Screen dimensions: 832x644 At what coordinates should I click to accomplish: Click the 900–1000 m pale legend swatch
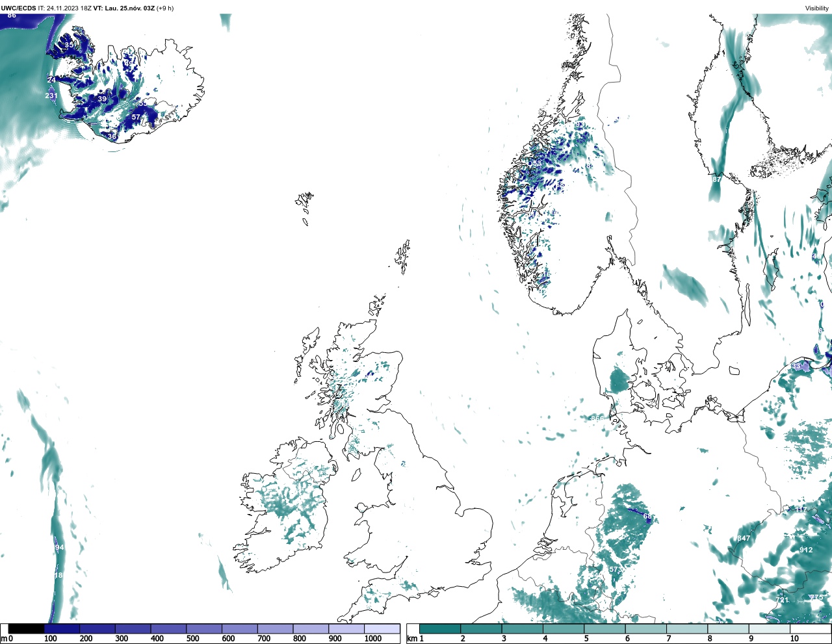click(x=346, y=628)
